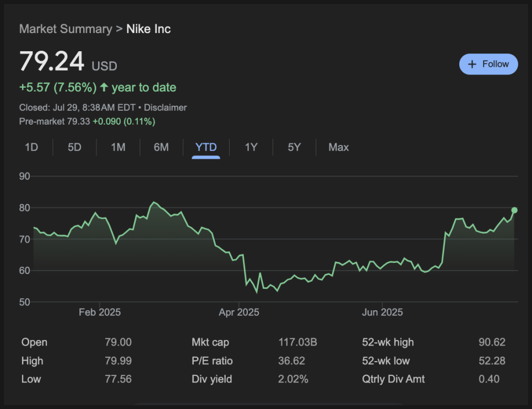Screen dimensions: 532x409
Task: Switch chart to 5D range
Action: click(x=74, y=147)
